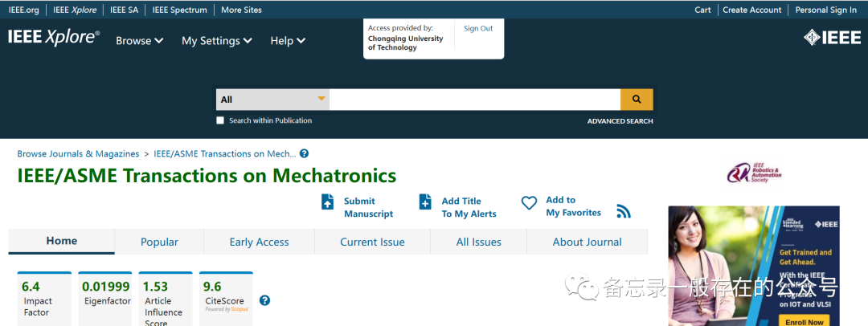Click Add Title To My Alerts text
Viewport: 868px width, 326px height.
tap(469, 207)
